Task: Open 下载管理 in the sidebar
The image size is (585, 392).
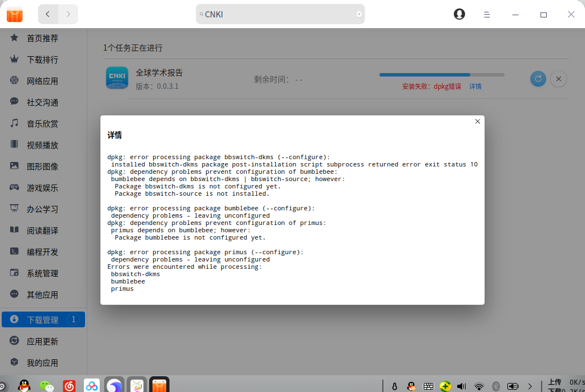Action: (43, 319)
